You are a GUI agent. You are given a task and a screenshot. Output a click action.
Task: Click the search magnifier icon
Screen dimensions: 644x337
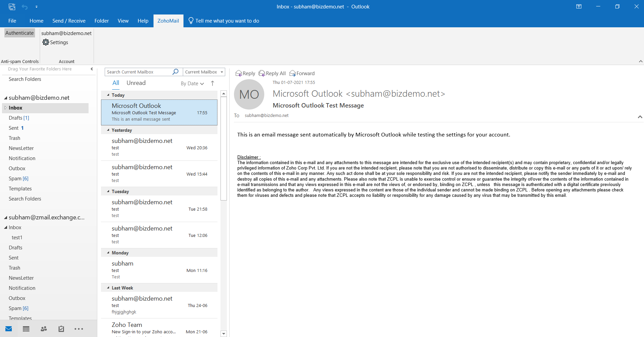pyautogui.click(x=175, y=72)
